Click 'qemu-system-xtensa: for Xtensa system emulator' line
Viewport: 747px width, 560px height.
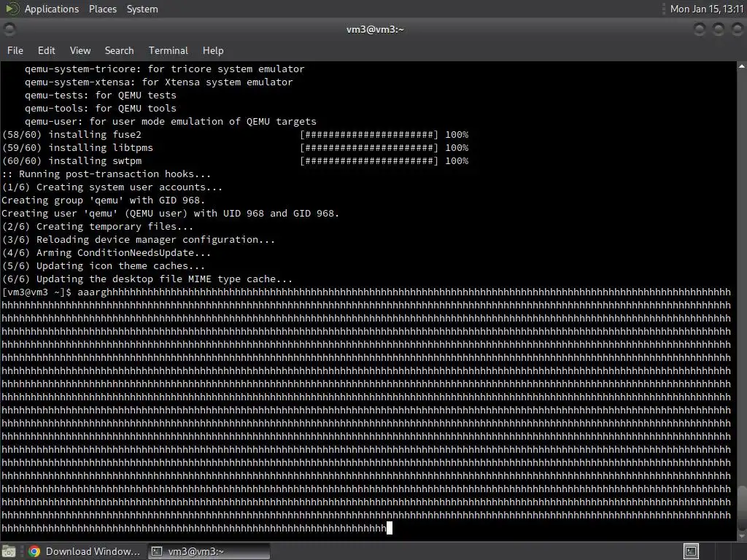(159, 82)
